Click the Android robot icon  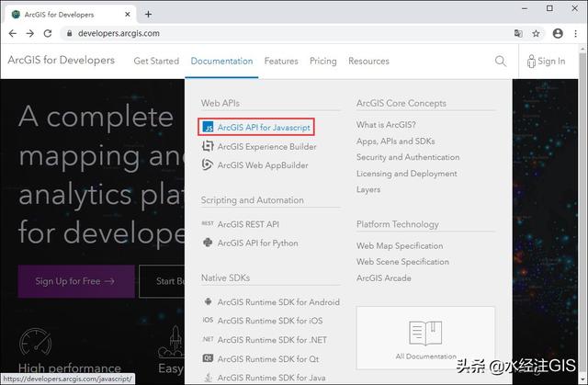(208, 301)
